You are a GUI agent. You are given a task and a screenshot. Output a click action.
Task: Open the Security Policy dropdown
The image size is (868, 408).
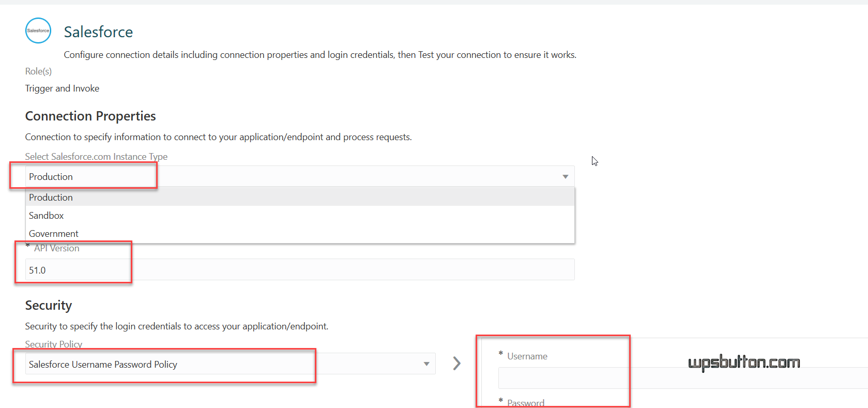(x=230, y=364)
